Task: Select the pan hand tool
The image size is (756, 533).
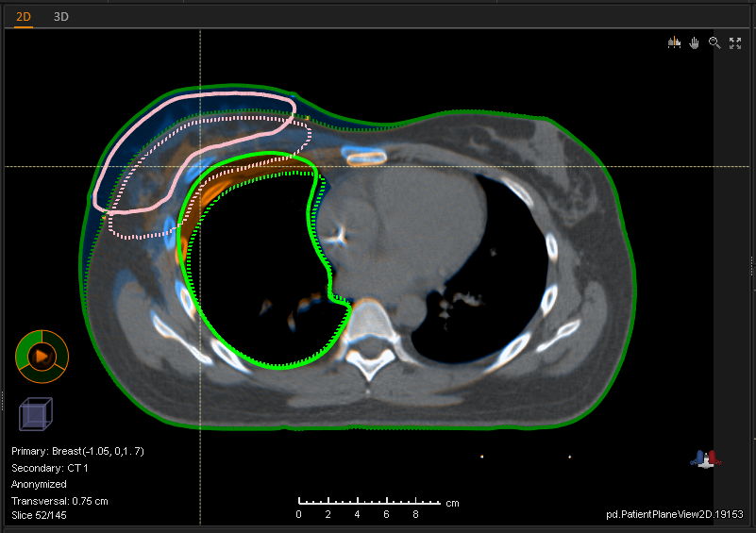Action: (x=695, y=43)
